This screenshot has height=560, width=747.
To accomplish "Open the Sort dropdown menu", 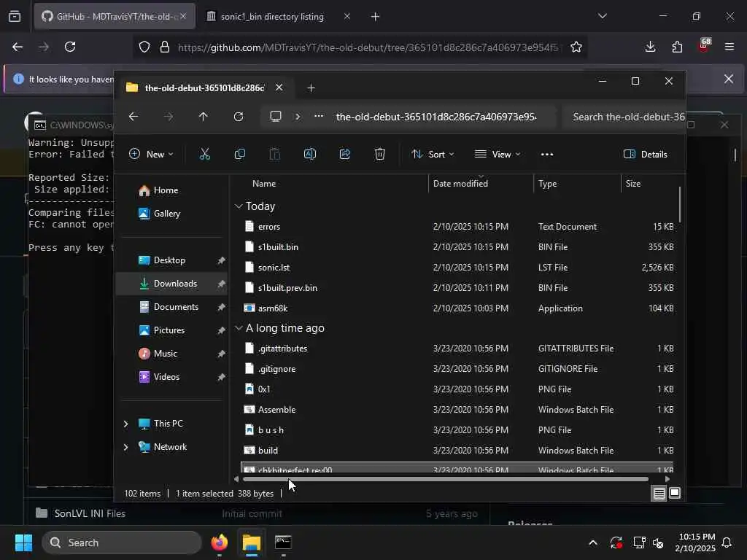I will click(x=433, y=154).
